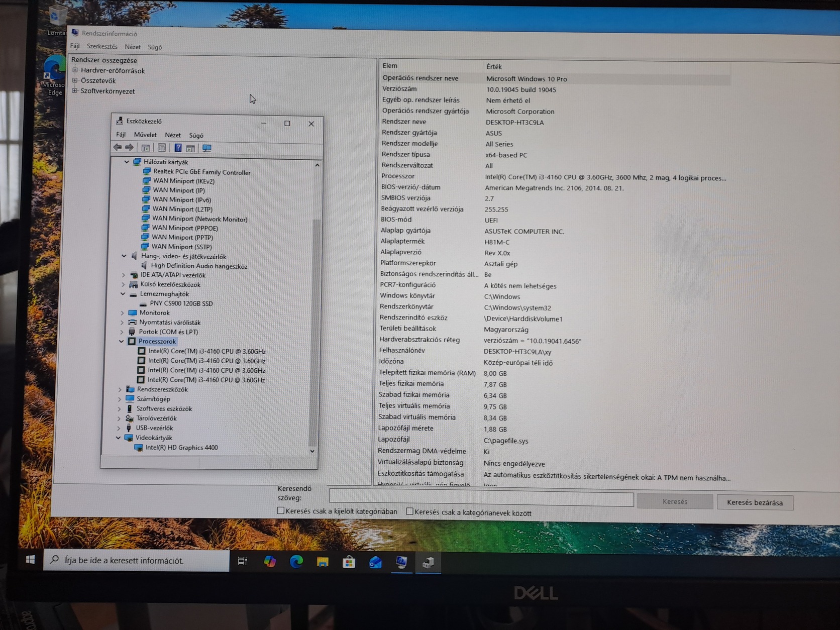Collapse the Lemezmeghajtók node
The width and height of the screenshot is (840, 630).
pyautogui.click(x=123, y=294)
